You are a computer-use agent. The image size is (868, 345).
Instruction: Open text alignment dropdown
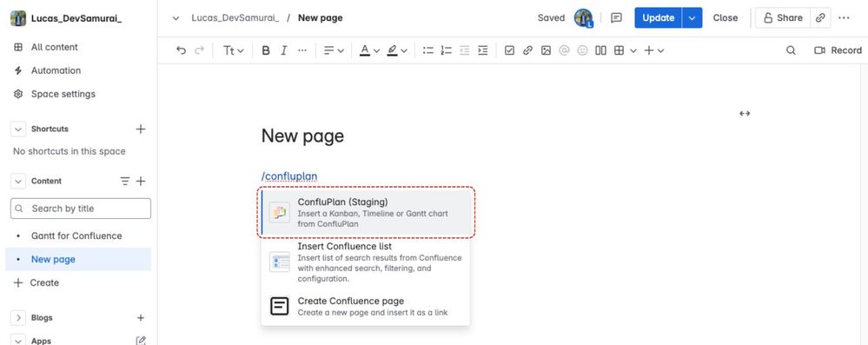tap(334, 50)
